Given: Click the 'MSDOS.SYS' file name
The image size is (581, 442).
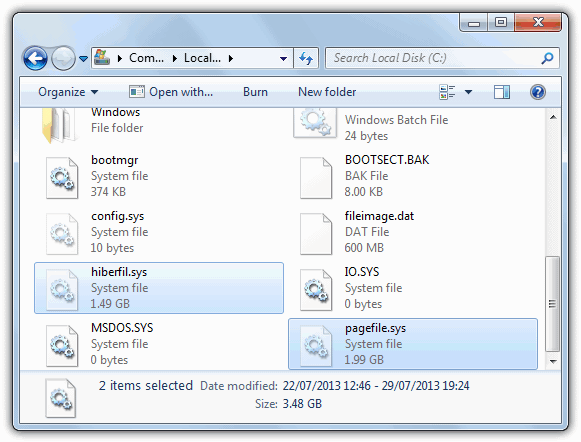Looking at the screenshot, I should point(122,328).
